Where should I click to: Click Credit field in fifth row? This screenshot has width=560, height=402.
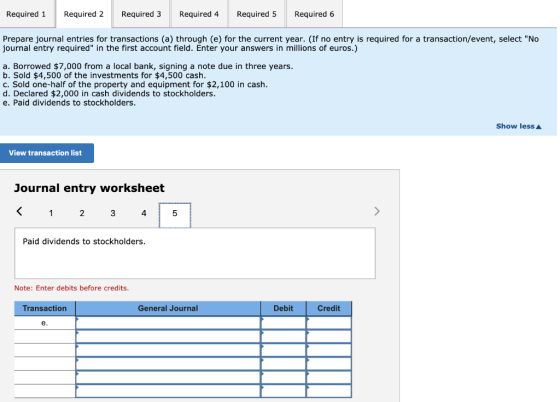(329, 377)
